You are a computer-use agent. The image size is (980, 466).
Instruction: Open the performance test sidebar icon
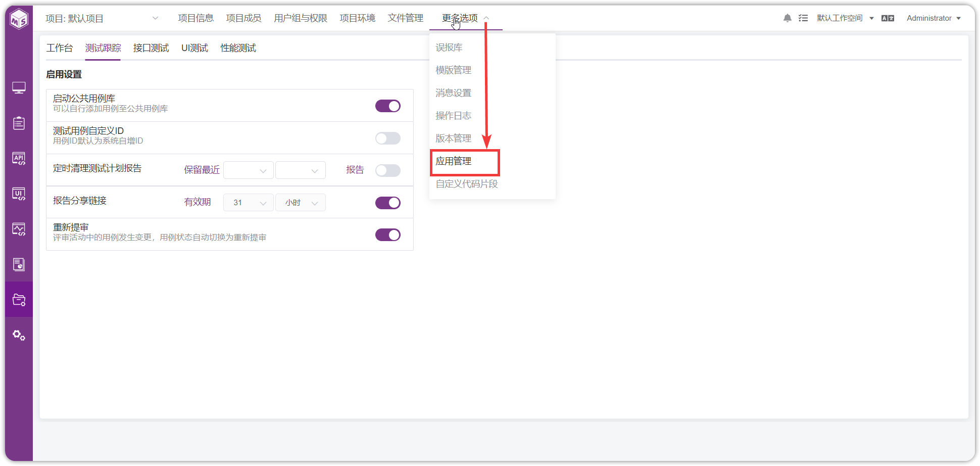pos(19,229)
